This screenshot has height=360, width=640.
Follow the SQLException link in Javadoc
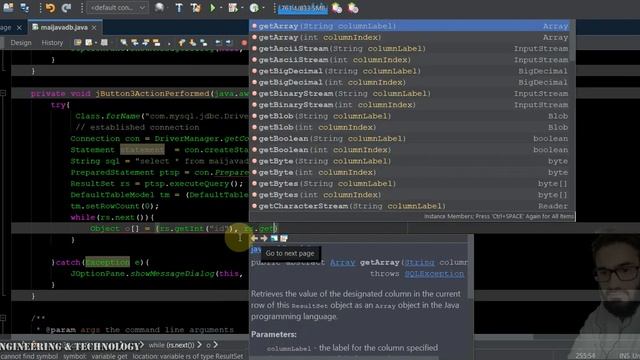pyautogui.click(x=434, y=274)
